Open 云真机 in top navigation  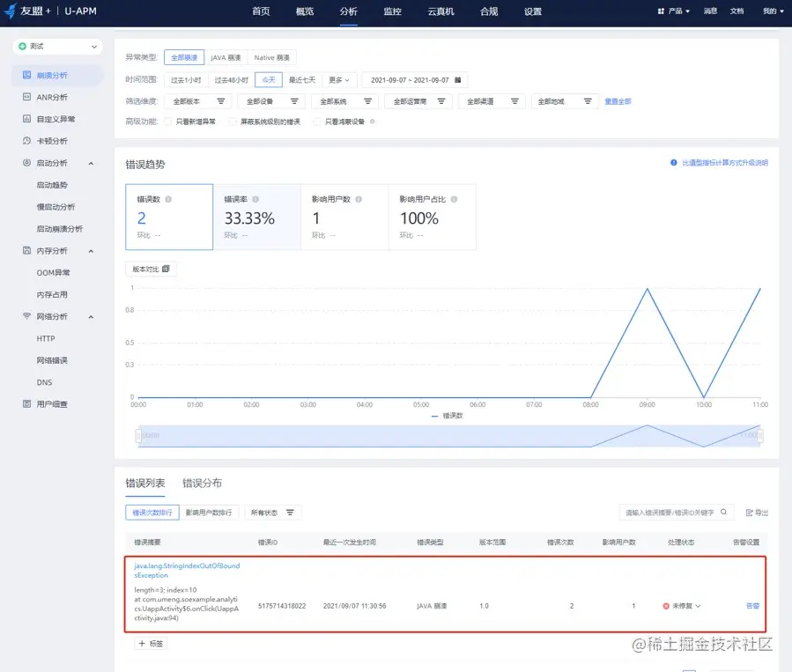pyautogui.click(x=440, y=11)
